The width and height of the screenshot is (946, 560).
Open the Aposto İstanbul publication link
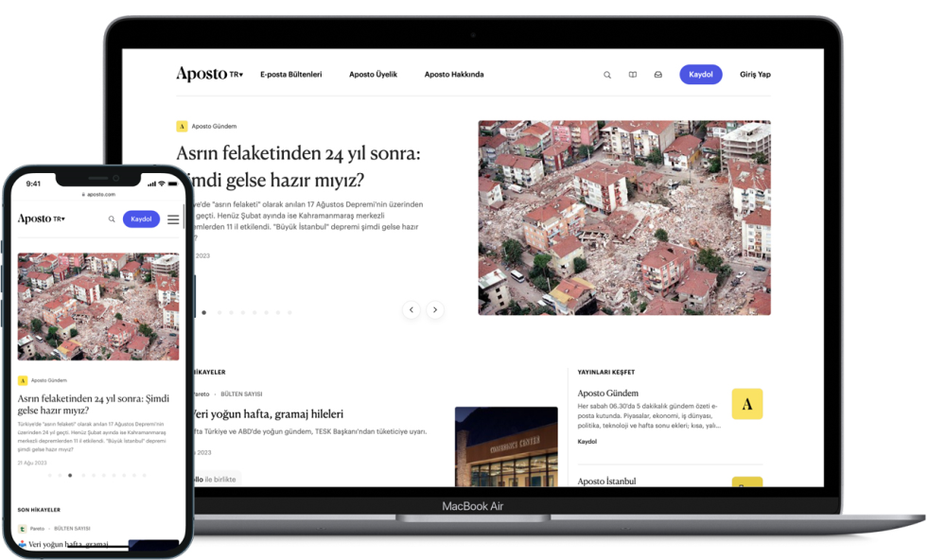606,481
